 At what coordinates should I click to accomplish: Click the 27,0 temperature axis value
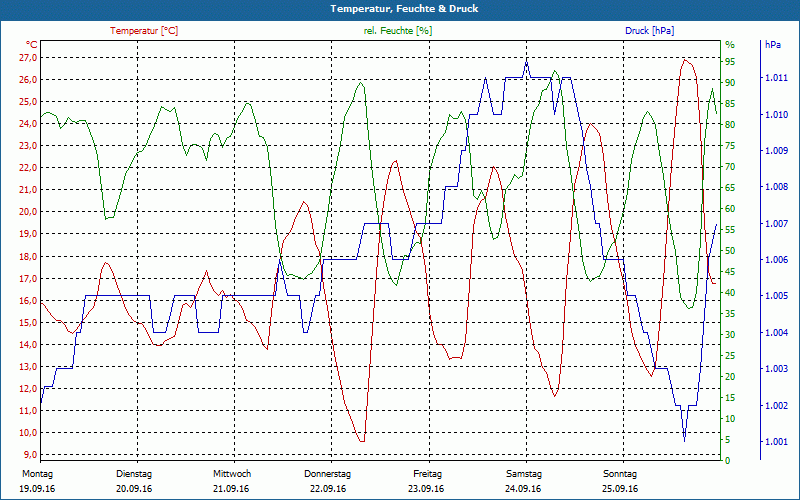(29, 58)
